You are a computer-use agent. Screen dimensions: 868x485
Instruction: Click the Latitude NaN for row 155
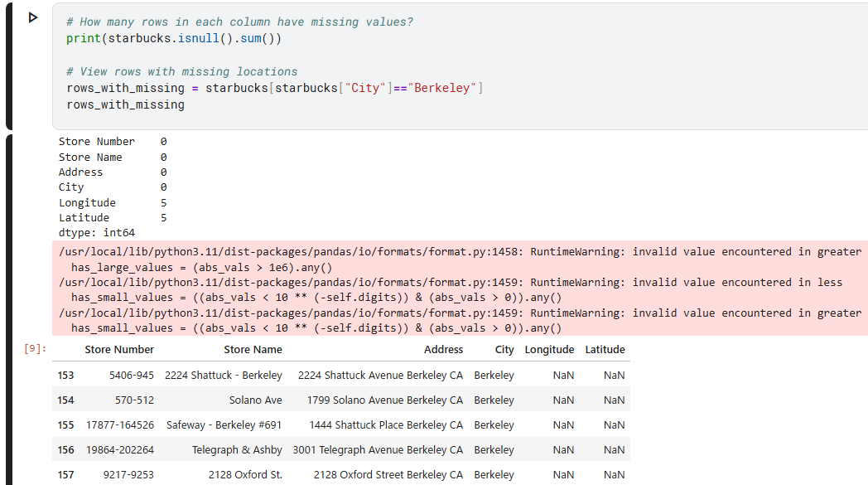pyautogui.click(x=615, y=425)
